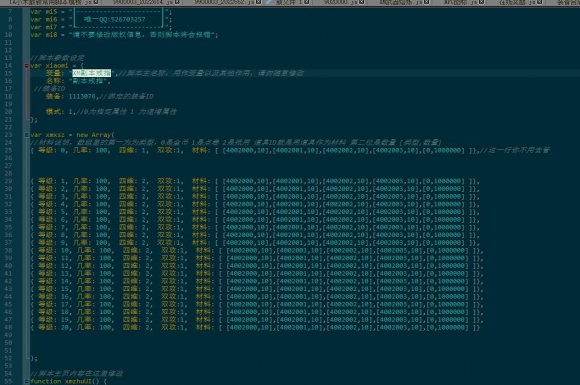Click the 等级: 20 row in the array
580x385 pixels.
[x=255, y=327]
